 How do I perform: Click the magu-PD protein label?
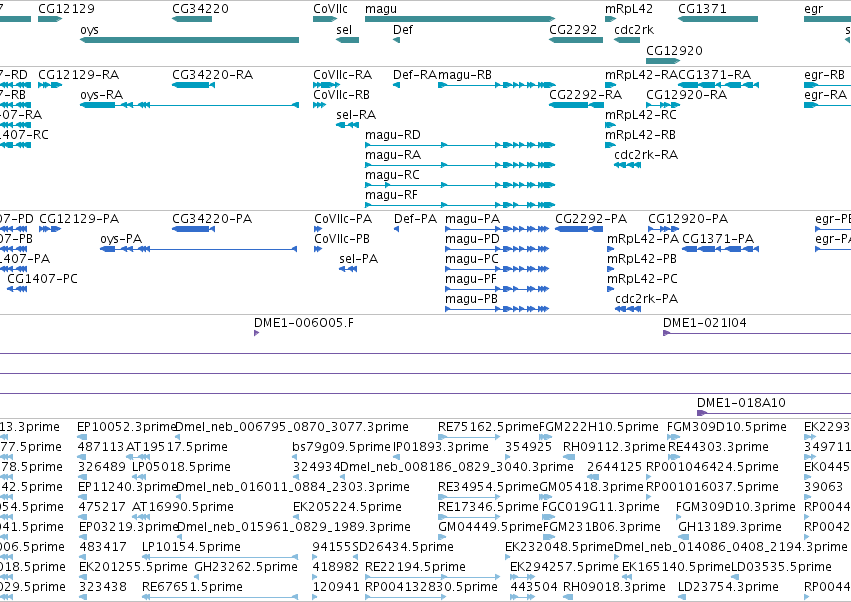(472, 239)
